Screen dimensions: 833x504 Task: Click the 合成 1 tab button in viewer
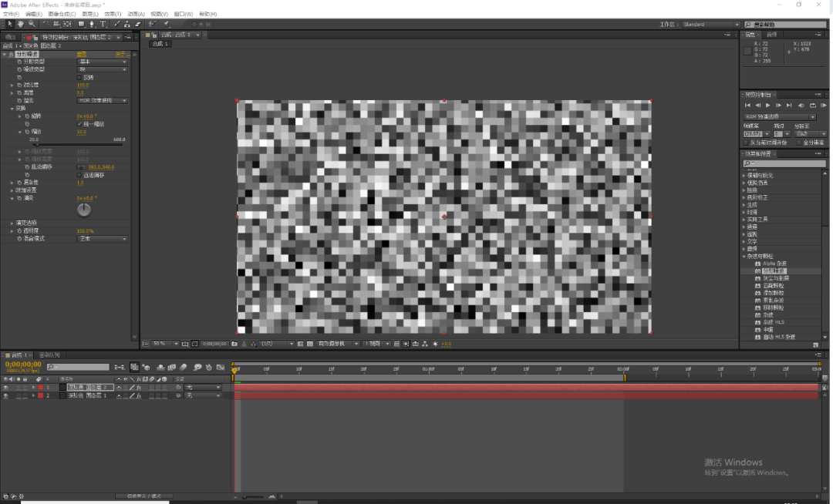pos(160,44)
